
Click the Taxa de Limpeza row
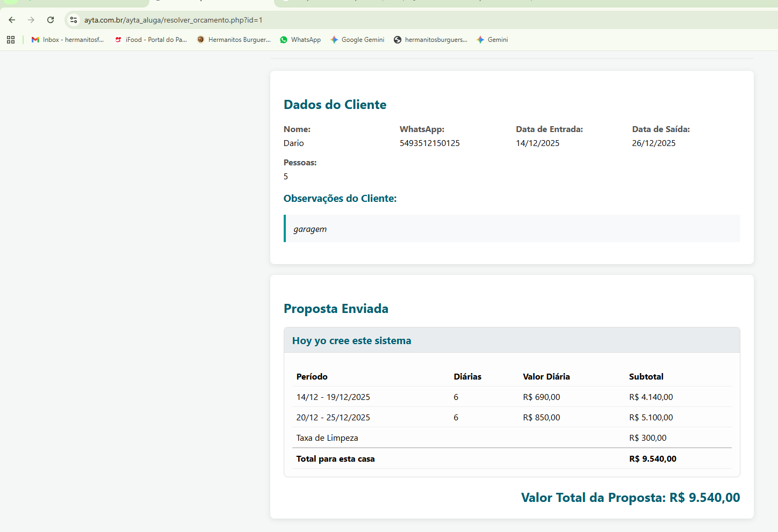click(x=327, y=438)
